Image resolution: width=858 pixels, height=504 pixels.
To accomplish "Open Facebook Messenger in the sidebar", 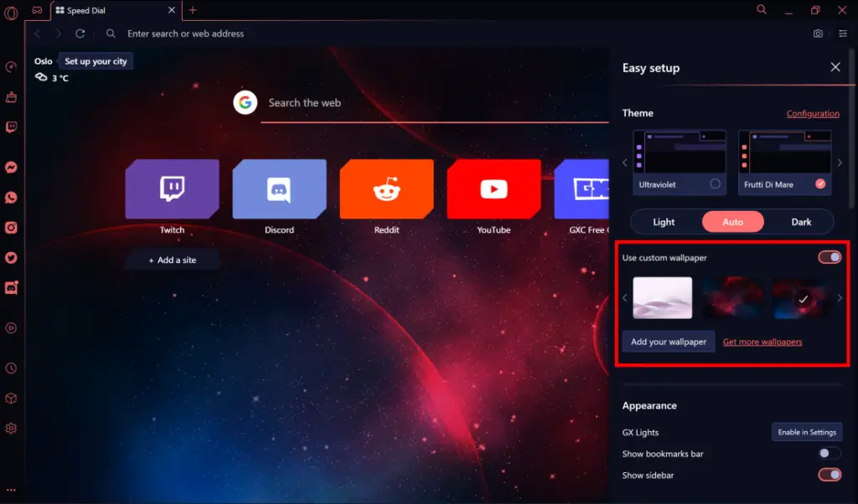I will (x=11, y=167).
